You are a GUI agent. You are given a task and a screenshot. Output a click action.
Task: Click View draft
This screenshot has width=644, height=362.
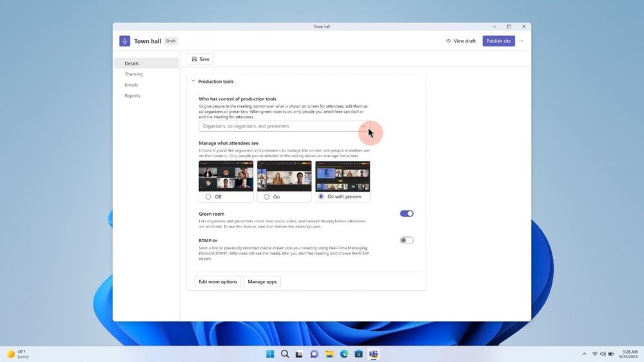point(461,41)
